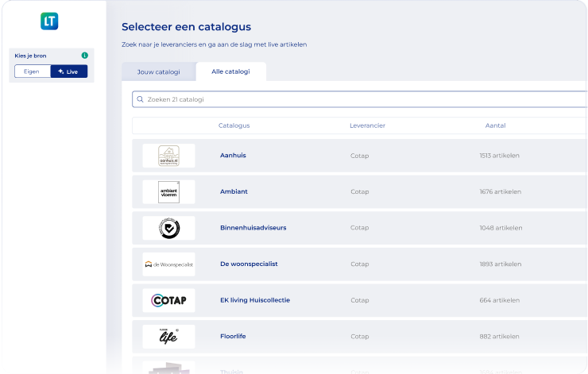This screenshot has width=588, height=374.
Task: Click the COTAP logo in EK living row
Action: 168,300
